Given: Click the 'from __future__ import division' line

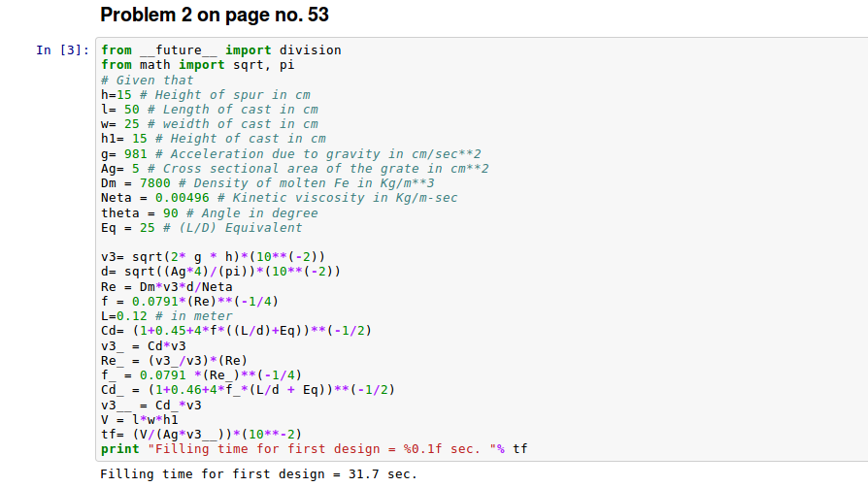Looking at the screenshot, I should (x=220, y=50).
